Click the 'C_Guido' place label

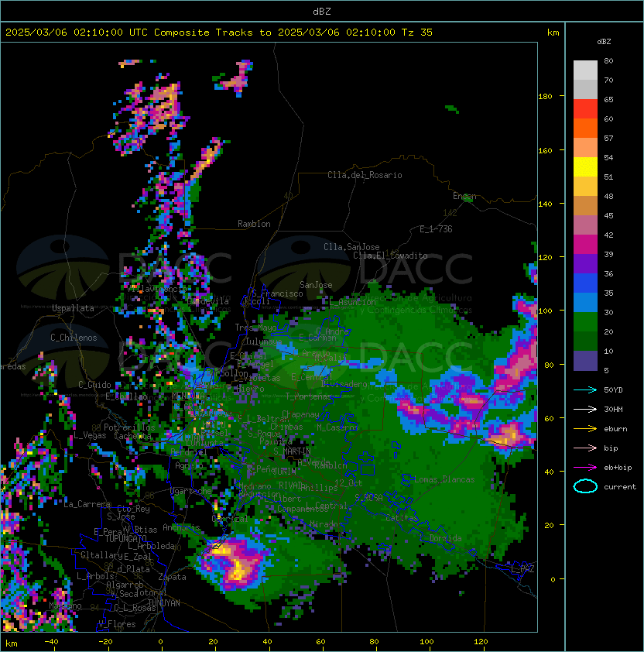coord(94,385)
